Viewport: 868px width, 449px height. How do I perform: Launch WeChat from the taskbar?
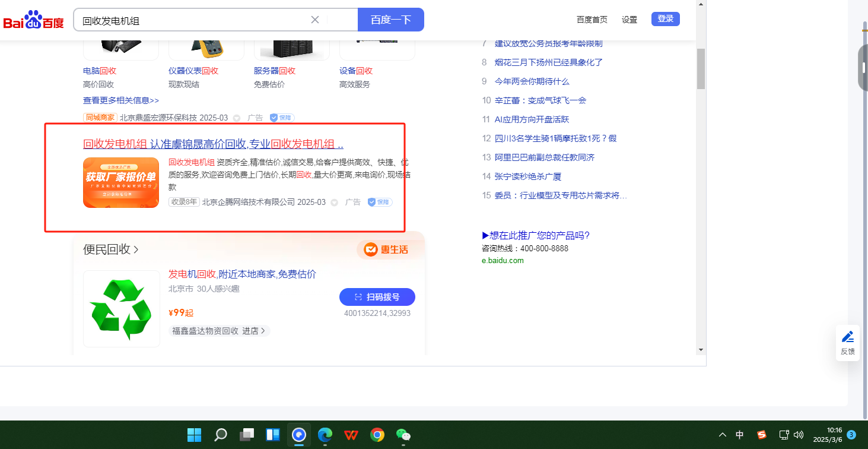[403, 435]
